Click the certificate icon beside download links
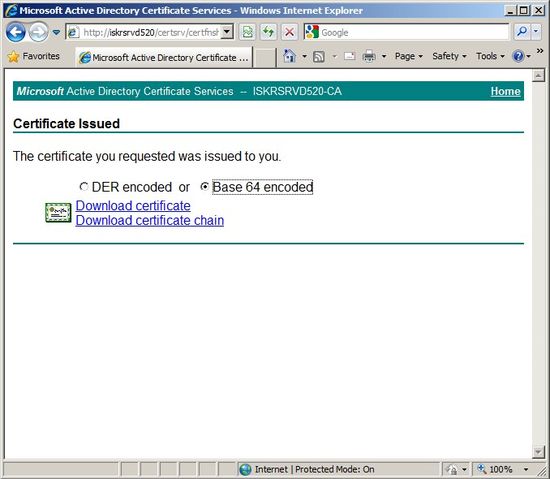550x479 pixels. click(58, 212)
